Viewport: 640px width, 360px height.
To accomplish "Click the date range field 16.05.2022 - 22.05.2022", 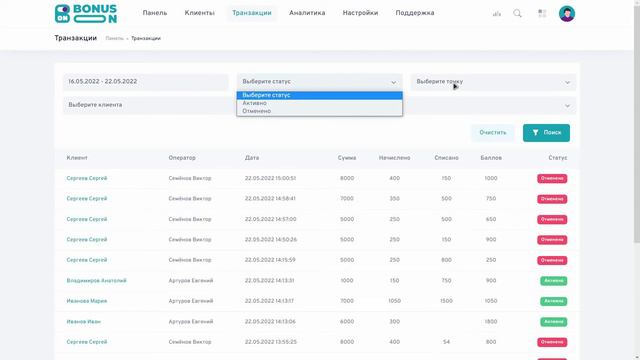I will (146, 82).
